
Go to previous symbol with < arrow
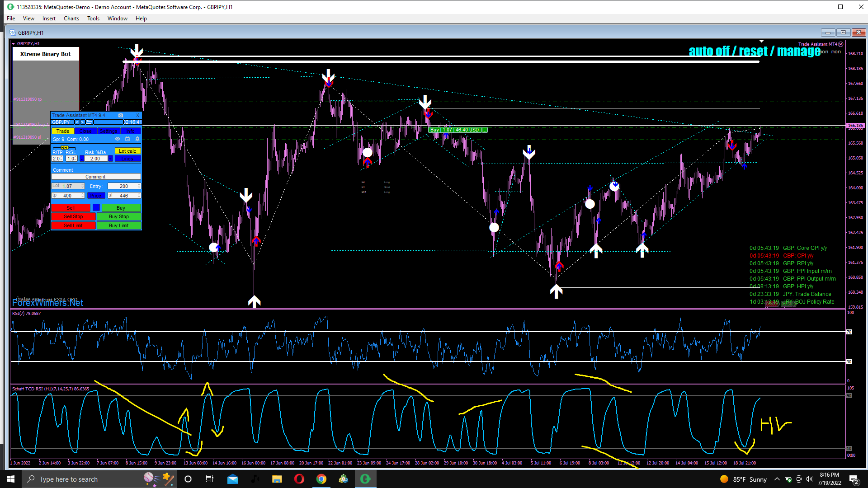(77, 122)
